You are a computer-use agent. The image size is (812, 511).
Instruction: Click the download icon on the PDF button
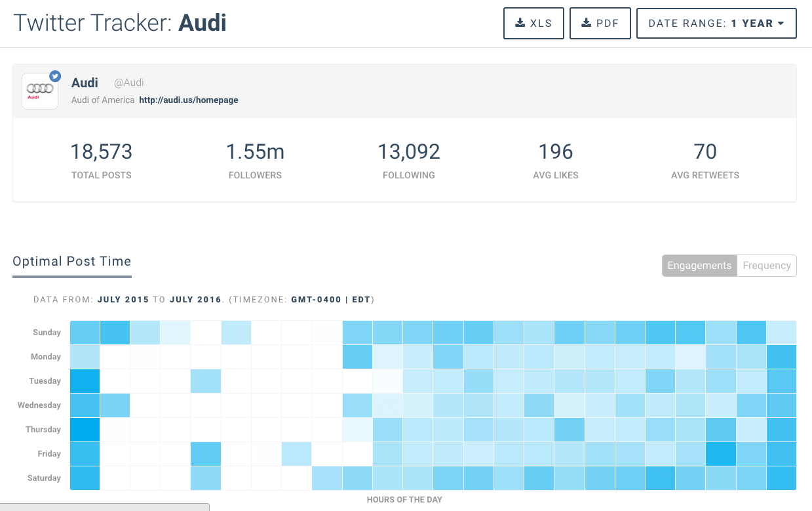tap(586, 23)
